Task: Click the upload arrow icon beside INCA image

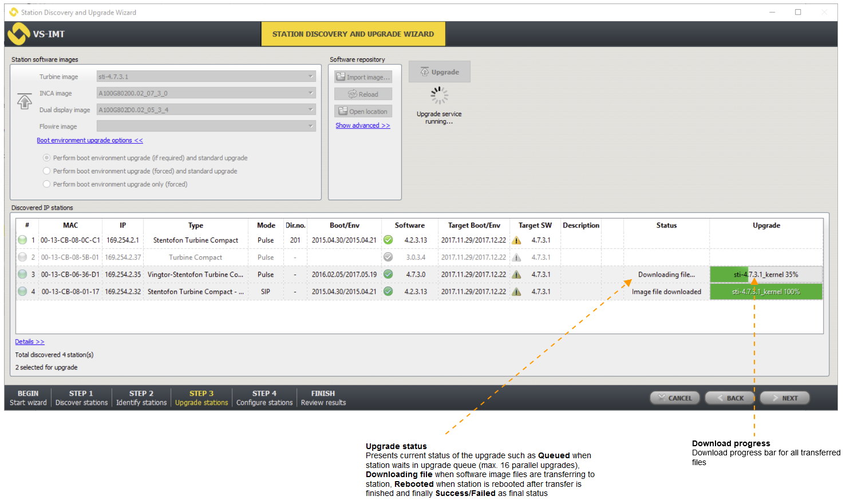Action: click(24, 101)
